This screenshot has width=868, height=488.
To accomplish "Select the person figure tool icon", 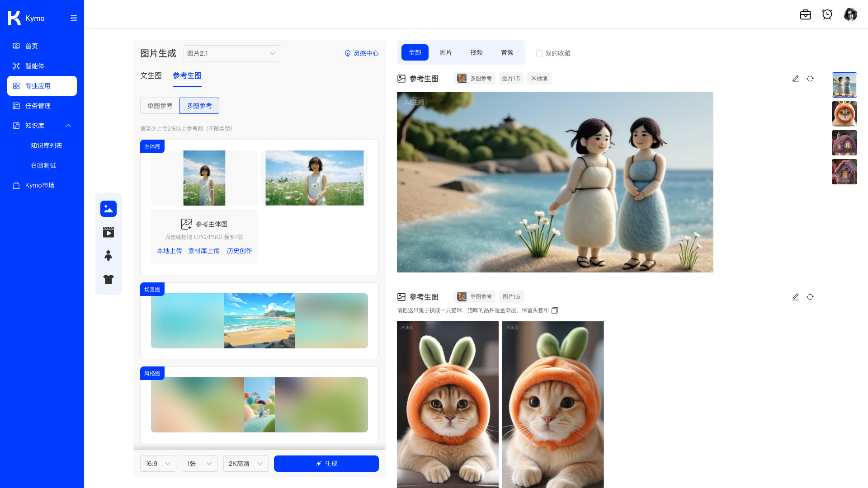I will tap(108, 256).
